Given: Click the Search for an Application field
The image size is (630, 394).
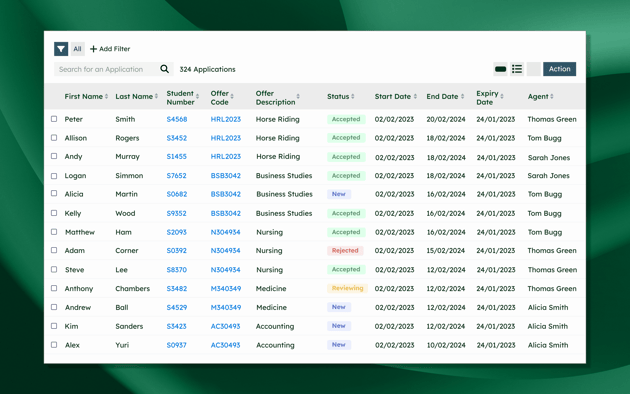Looking at the screenshot, I should point(106,69).
